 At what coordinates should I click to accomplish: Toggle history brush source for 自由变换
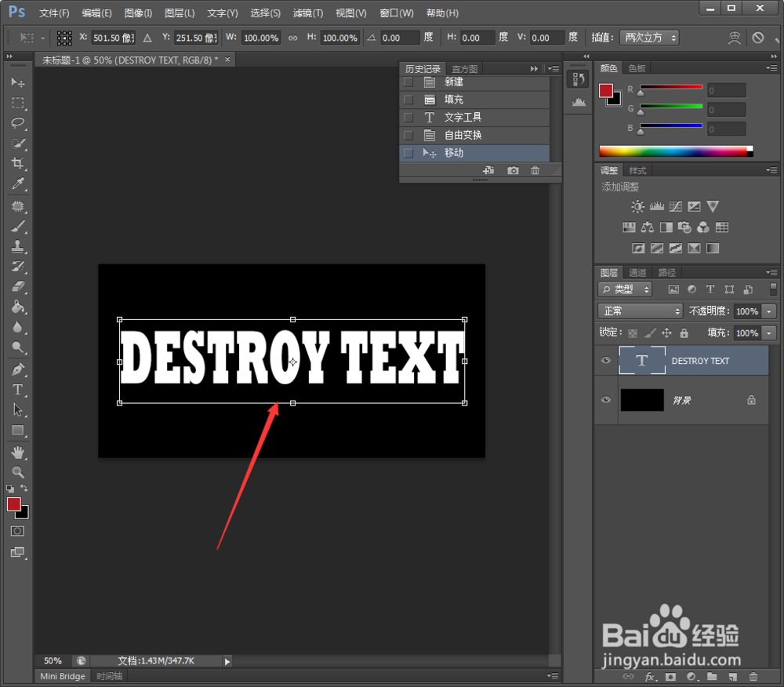coord(408,135)
